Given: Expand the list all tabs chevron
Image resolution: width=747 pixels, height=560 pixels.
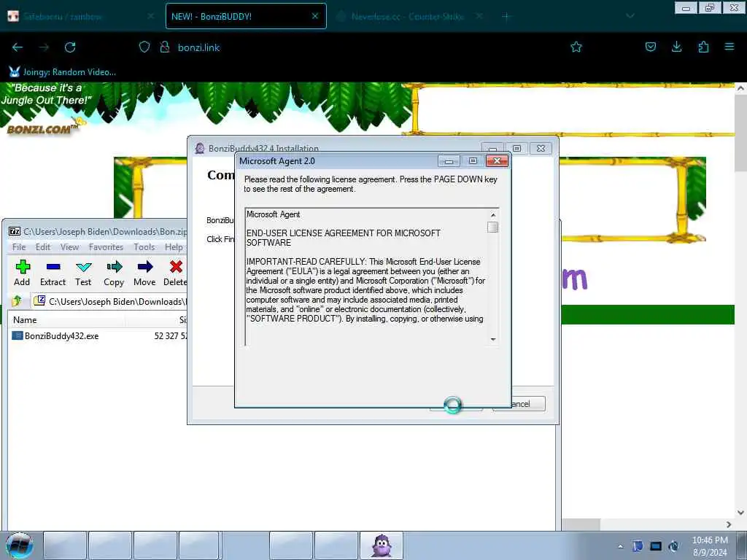Looking at the screenshot, I should (x=630, y=16).
